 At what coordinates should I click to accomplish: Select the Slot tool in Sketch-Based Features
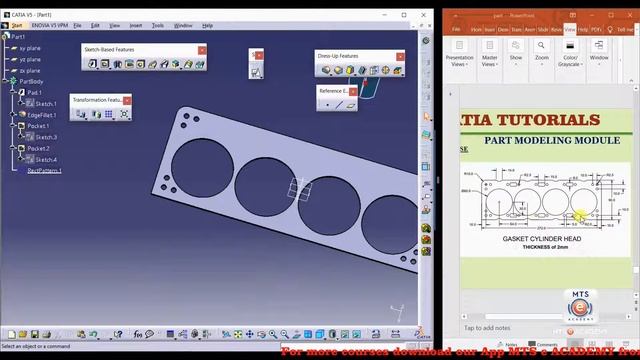tap(164, 64)
